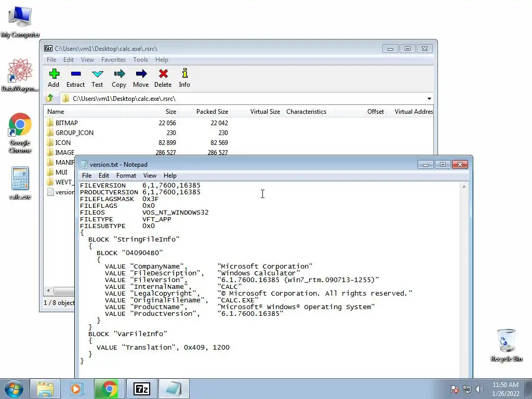Click the My Computer desktop icon
Viewport: 532px width, 399px height.
coord(20,22)
